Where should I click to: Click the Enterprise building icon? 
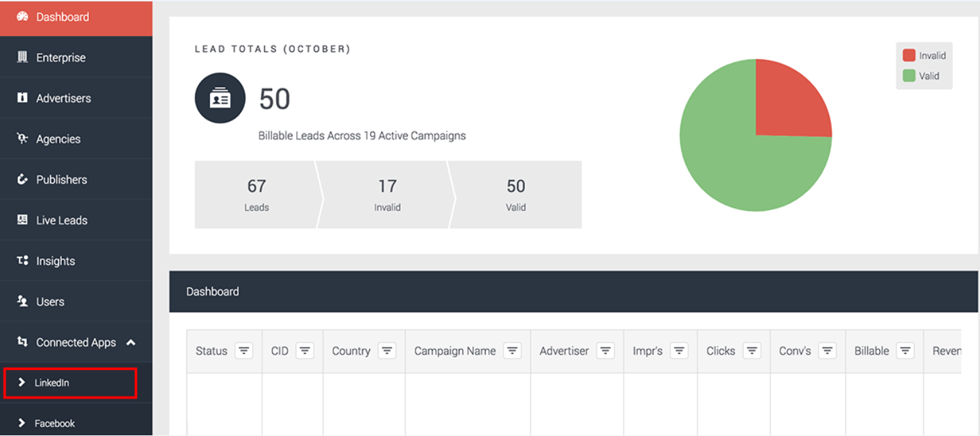coord(22,57)
